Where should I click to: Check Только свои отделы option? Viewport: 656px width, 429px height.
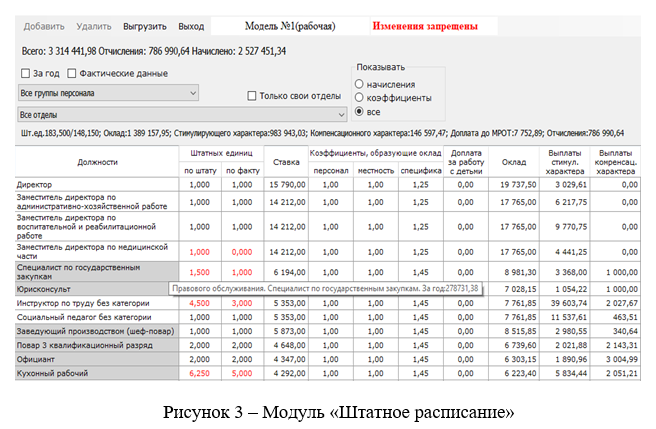(253, 95)
